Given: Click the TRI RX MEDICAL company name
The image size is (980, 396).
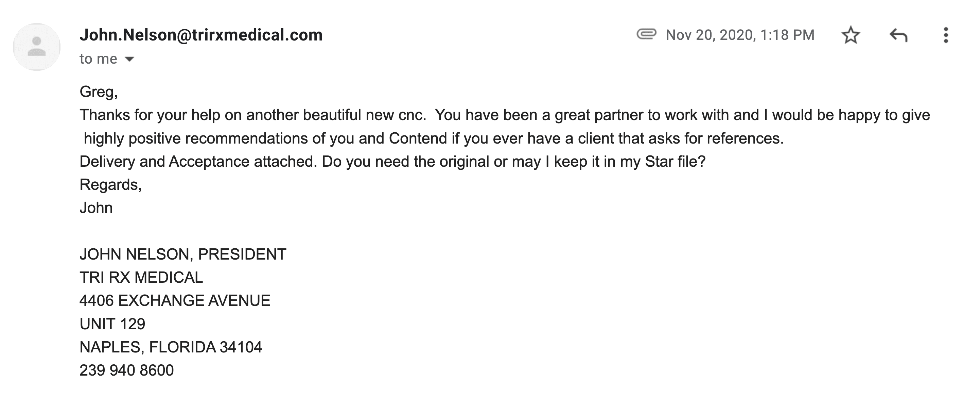Looking at the screenshot, I should pyautogui.click(x=141, y=277).
